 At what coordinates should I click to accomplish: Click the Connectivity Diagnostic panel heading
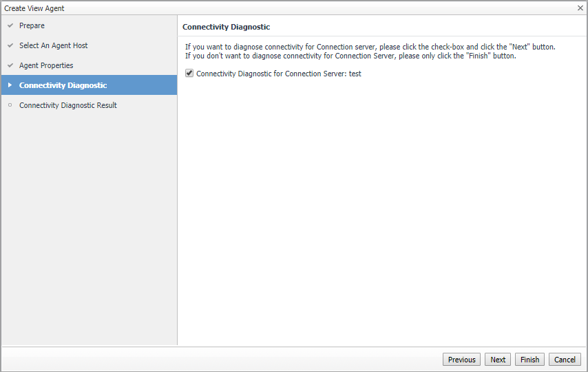click(x=226, y=27)
